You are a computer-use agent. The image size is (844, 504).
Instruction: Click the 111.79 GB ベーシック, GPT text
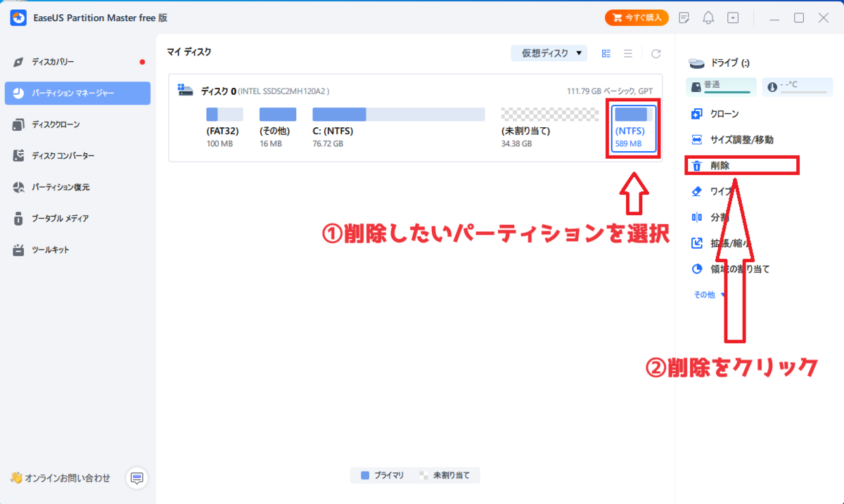(x=611, y=91)
